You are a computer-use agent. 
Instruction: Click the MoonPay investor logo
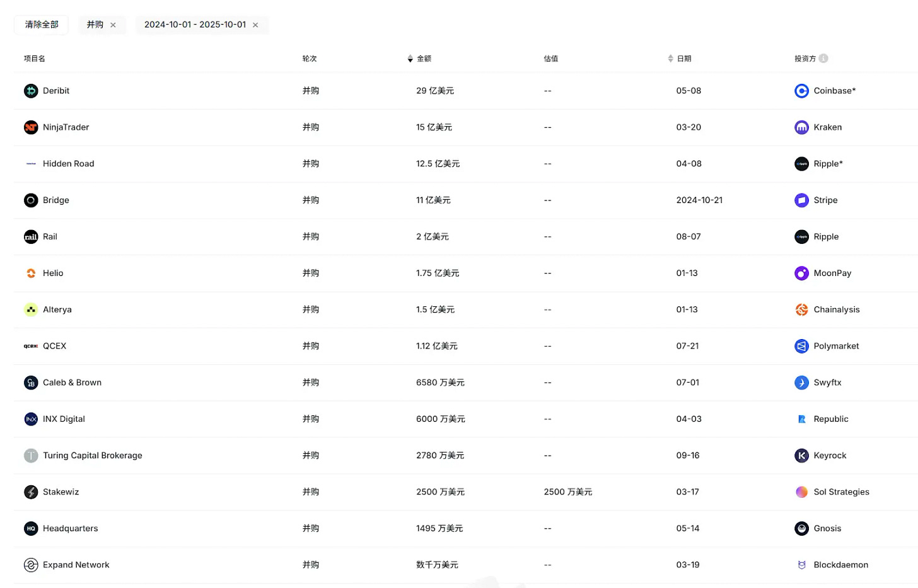coord(801,274)
